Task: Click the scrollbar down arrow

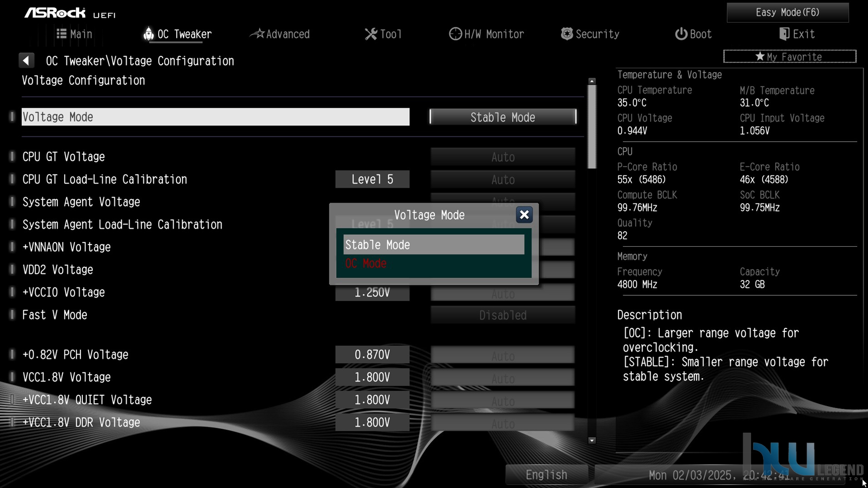Action: coord(592,440)
